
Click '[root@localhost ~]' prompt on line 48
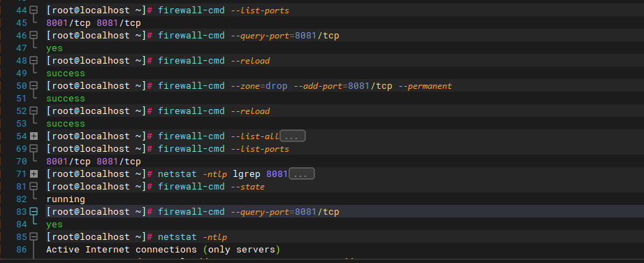(96, 60)
